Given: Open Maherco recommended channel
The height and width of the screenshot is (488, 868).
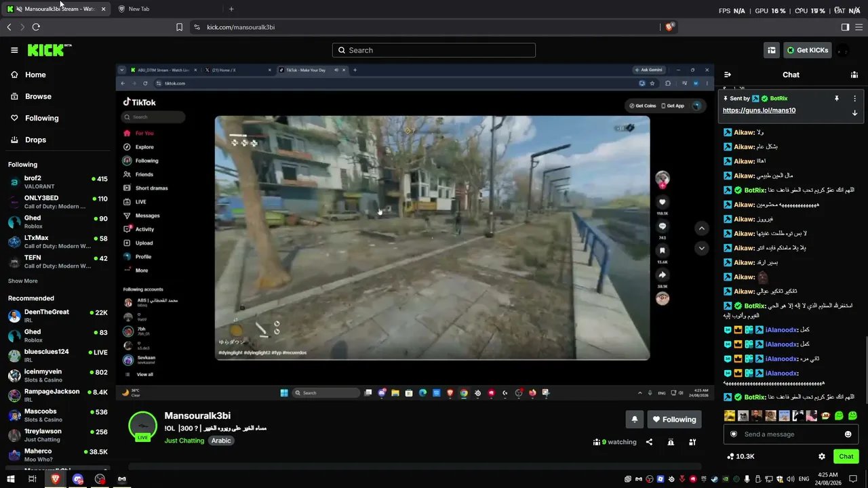Looking at the screenshot, I should tap(58, 455).
